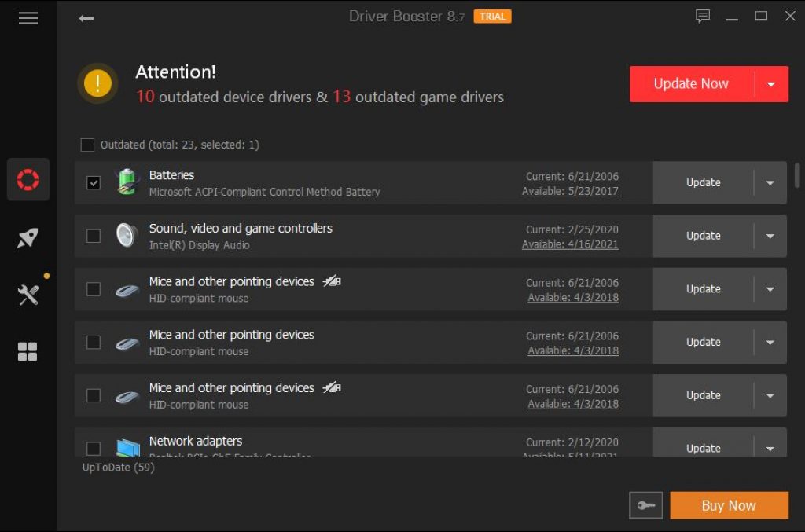The image size is (805, 532).
Task: Open the first HID mouse Update dropdown arrow
Action: (770, 289)
